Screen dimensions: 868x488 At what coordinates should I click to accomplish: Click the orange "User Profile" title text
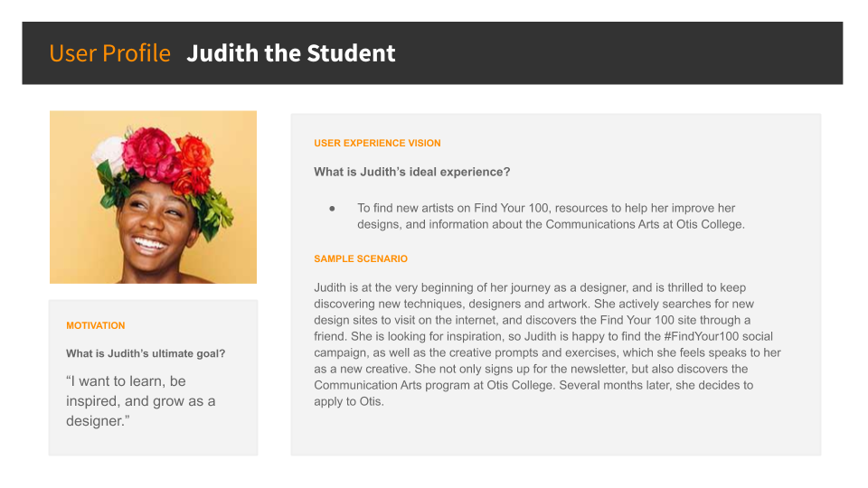point(109,53)
